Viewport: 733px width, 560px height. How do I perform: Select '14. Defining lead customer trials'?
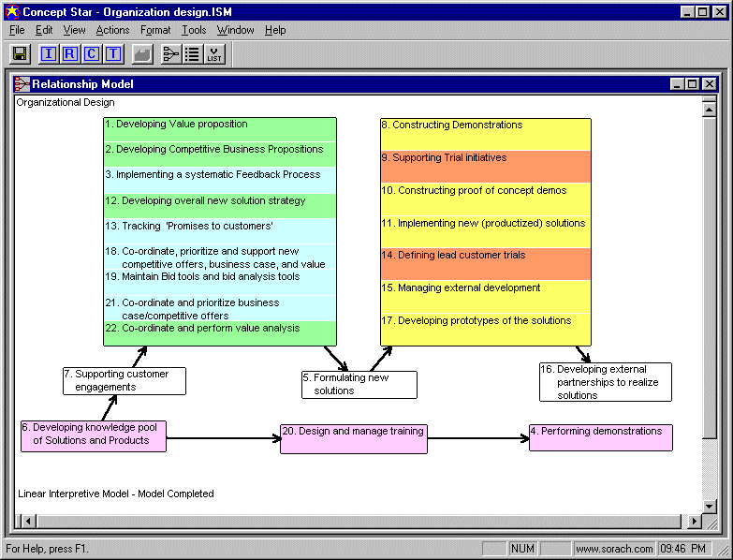486,264
